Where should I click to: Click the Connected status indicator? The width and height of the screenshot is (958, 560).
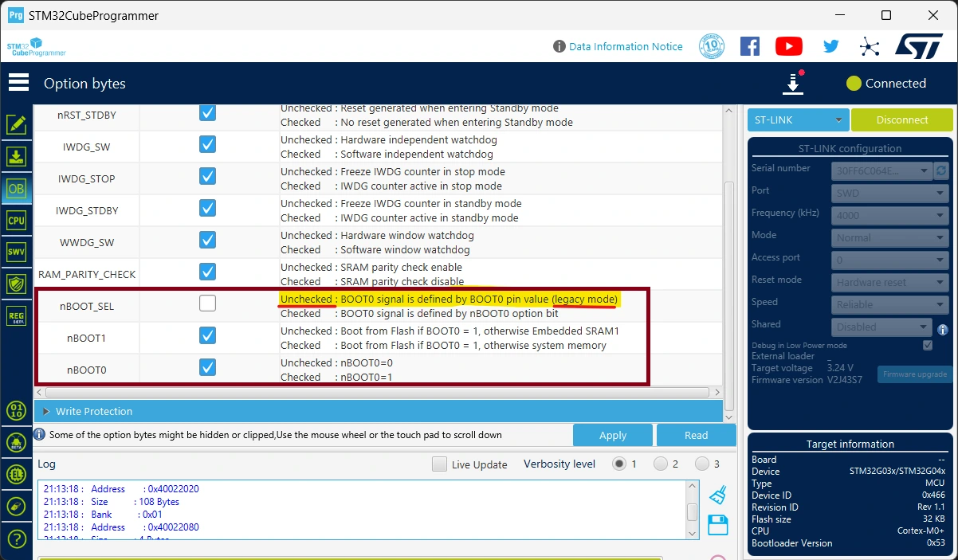(x=886, y=83)
